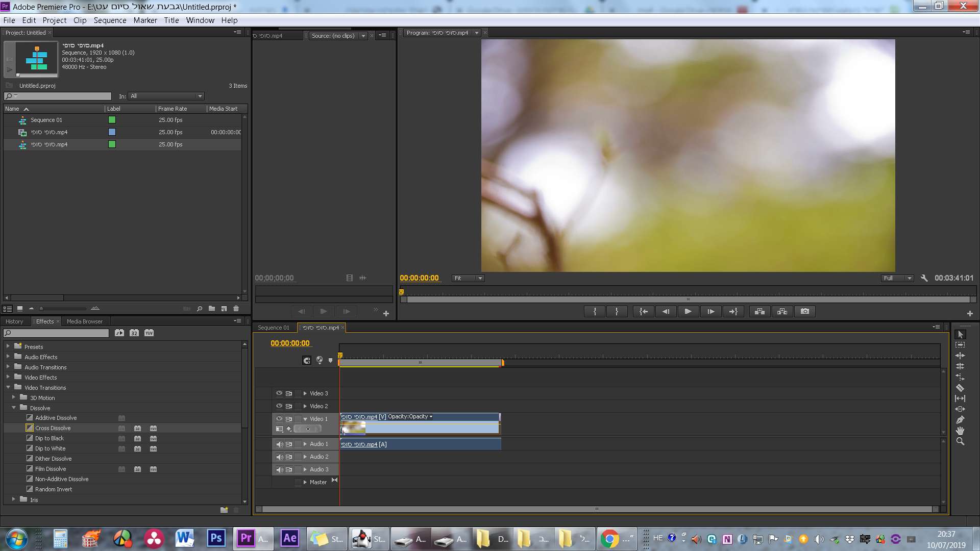The height and width of the screenshot is (551, 980).
Task: Select the Pen tool in tools panel
Action: pyautogui.click(x=960, y=420)
